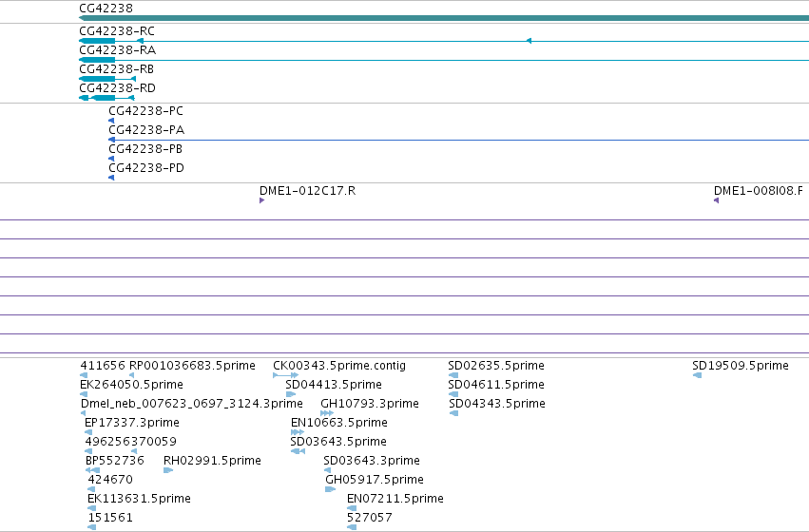Viewport: 809px width, 532px height.
Task: Click the purple arrowhead under DME1-012C17.R
Action: click(262, 200)
